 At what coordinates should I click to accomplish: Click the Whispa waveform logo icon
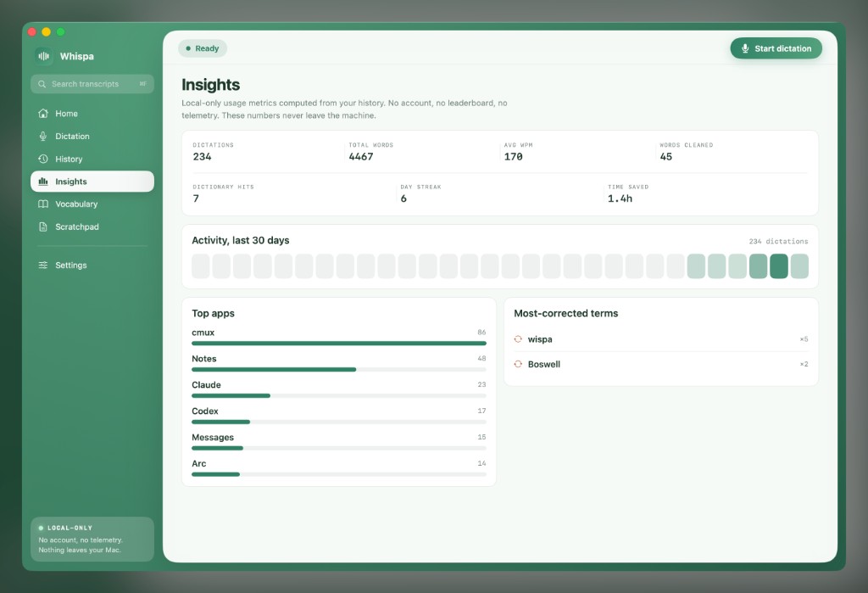pos(44,56)
